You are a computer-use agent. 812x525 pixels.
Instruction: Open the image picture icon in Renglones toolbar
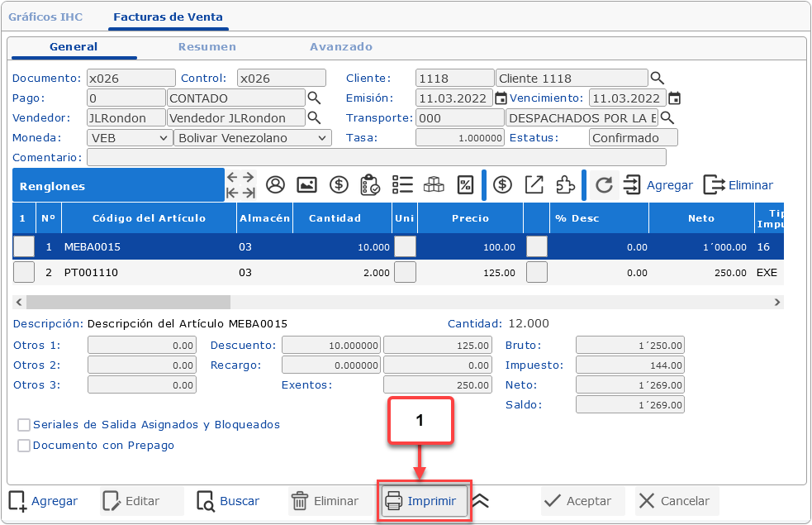pyautogui.click(x=306, y=185)
